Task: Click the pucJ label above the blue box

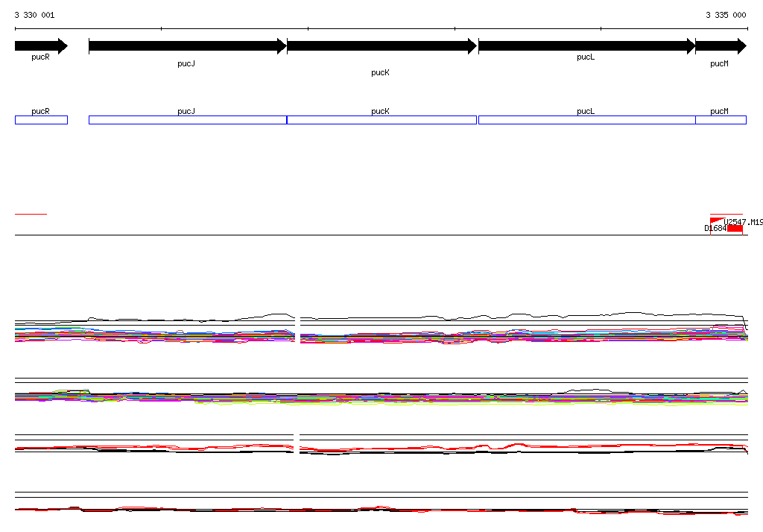Action: point(186,111)
